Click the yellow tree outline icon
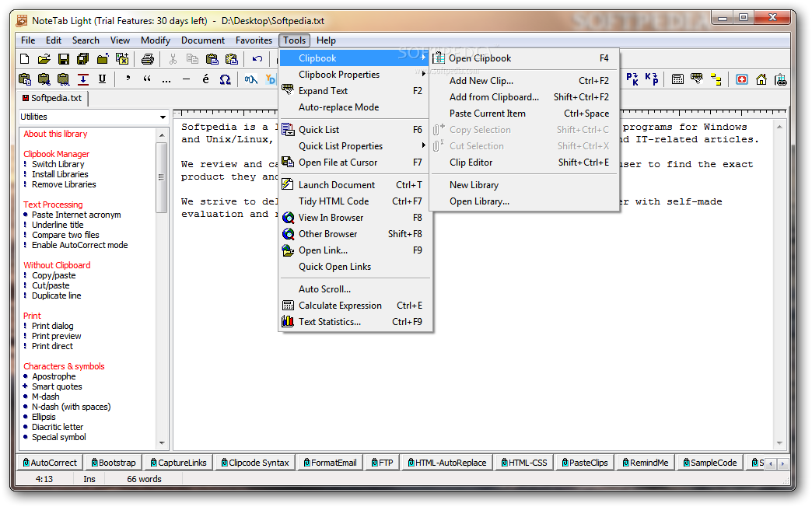 716,79
